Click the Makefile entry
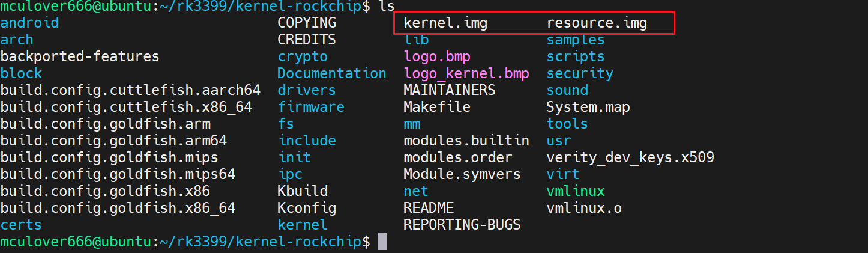 [x=437, y=108]
